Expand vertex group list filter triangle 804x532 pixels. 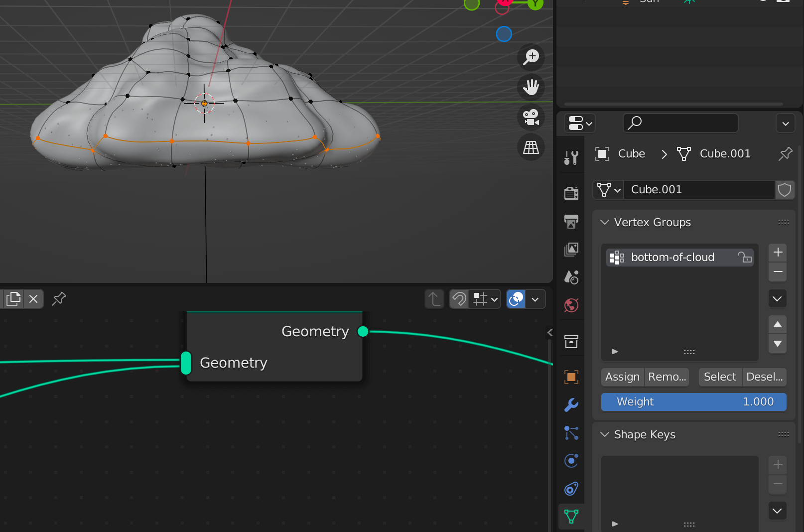click(x=615, y=351)
